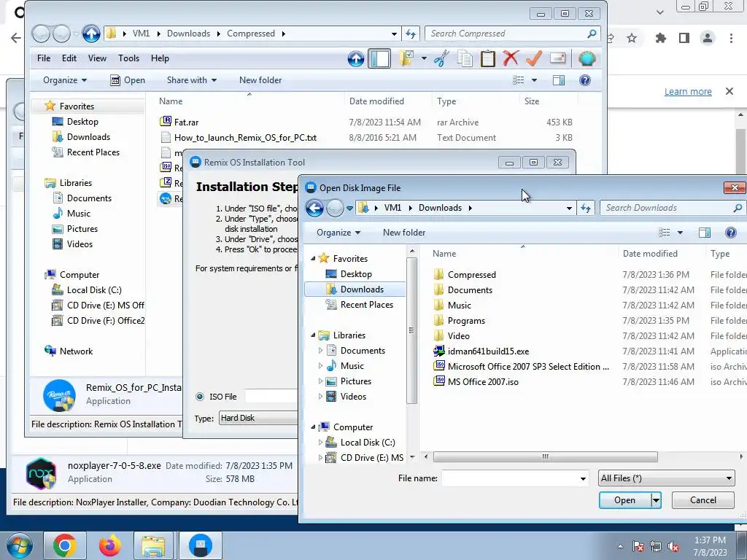Open the Tools menu in Explorer

pyautogui.click(x=128, y=58)
